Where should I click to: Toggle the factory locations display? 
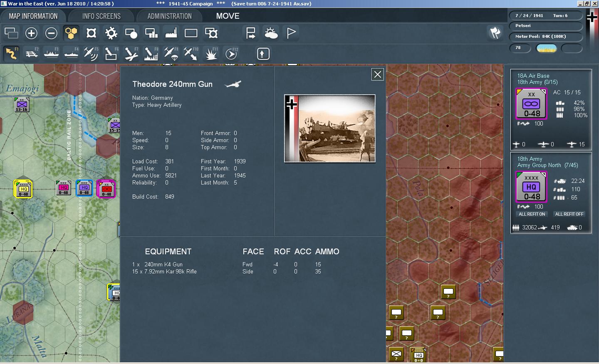171,33
